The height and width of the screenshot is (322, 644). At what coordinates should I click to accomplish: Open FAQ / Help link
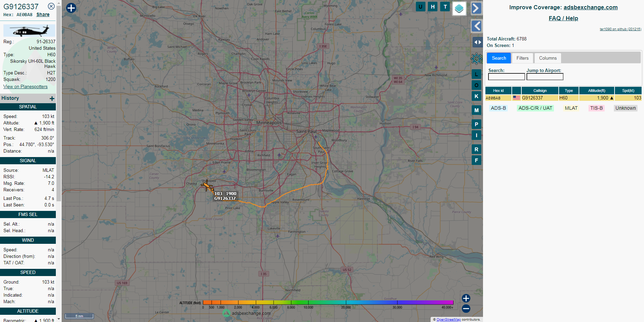[x=563, y=18]
